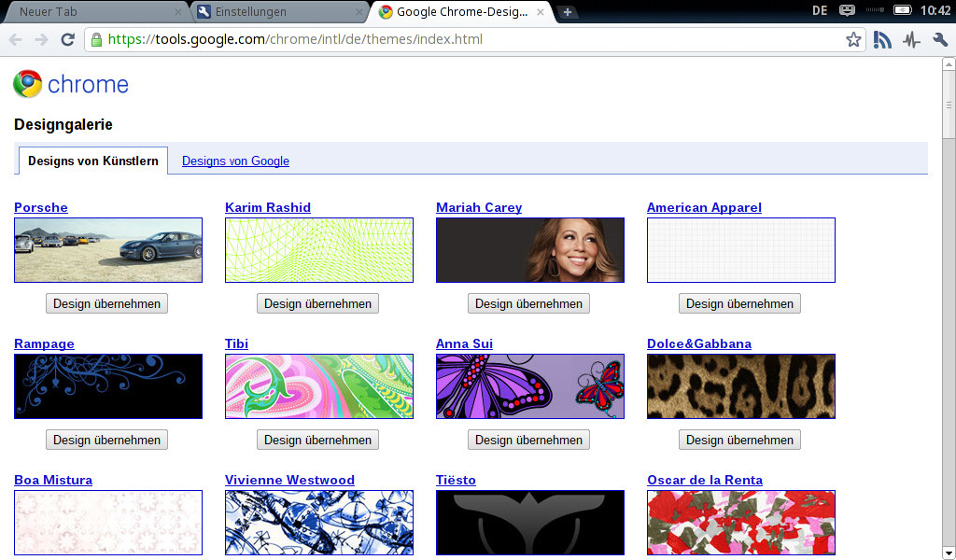Open the Karim Rashid theme link
Screen dimensions: 956x560
pyautogui.click(x=268, y=207)
